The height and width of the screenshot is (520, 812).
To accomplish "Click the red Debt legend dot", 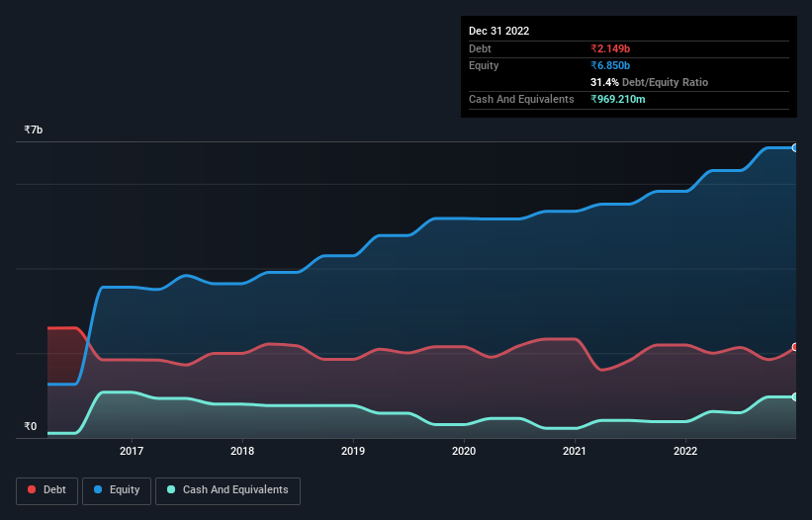I will (x=32, y=489).
